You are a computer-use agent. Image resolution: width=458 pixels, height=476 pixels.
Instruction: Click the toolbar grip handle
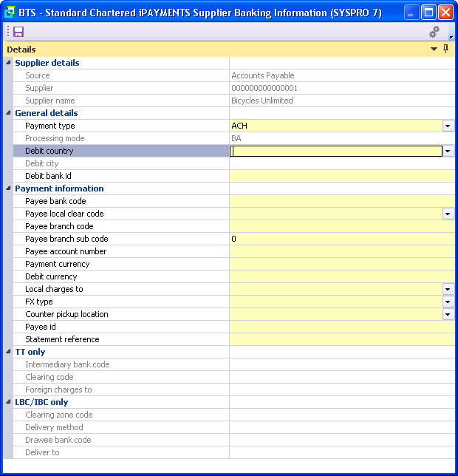tap(8, 32)
